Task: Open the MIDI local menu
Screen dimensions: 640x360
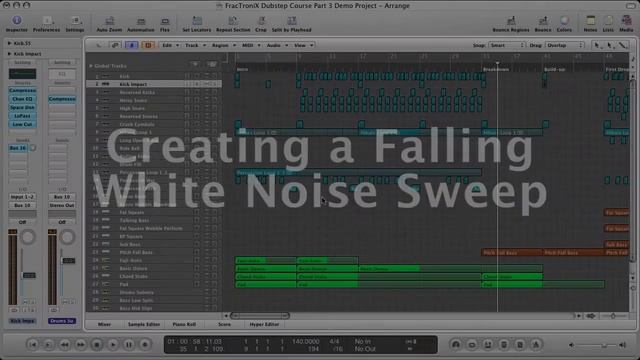Action: [x=251, y=45]
